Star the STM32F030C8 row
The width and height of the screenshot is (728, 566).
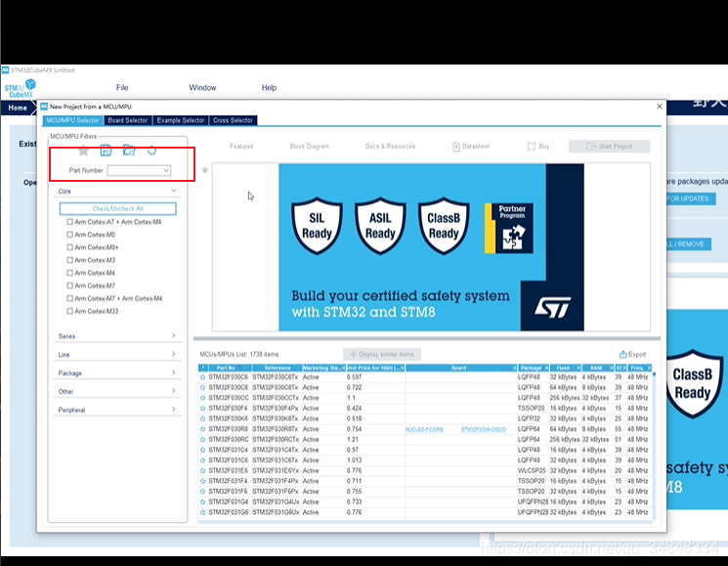(202, 387)
